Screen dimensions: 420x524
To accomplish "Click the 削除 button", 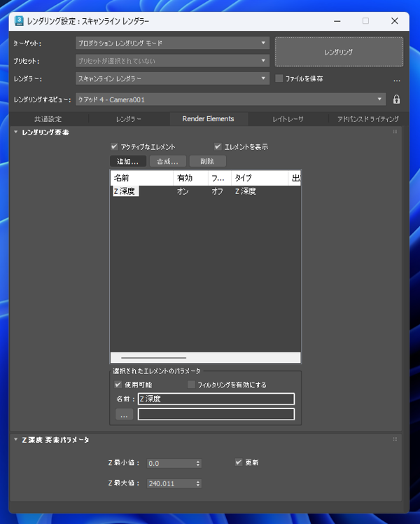I will pos(207,161).
